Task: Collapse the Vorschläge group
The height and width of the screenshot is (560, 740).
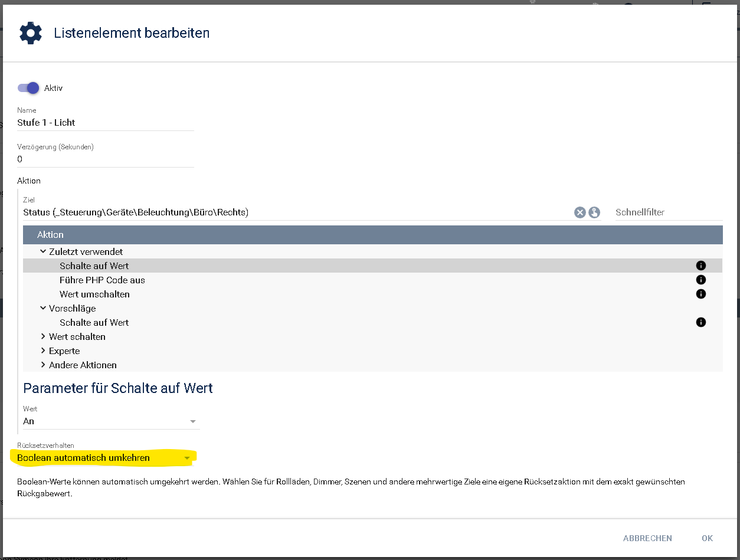Action: coord(43,308)
